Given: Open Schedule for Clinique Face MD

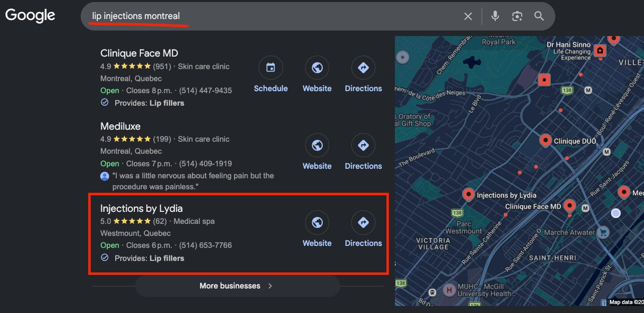Looking at the screenshot, I should [x=271, y=75].
